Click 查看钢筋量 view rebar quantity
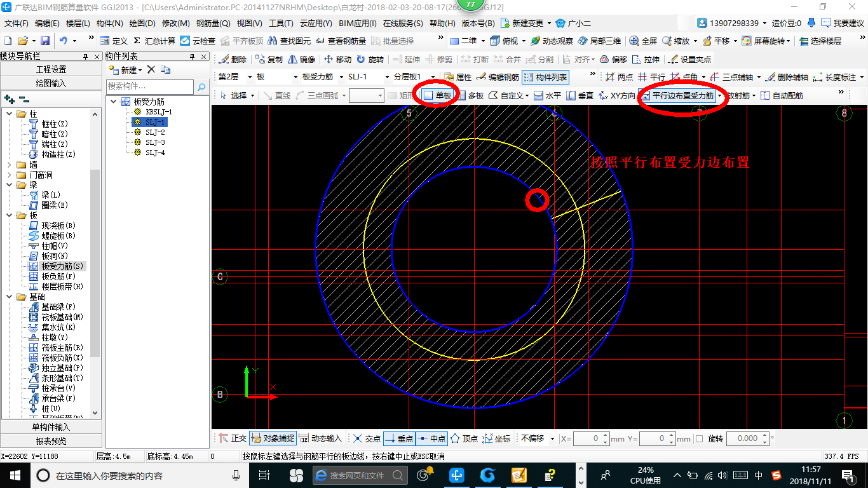 point(342,41)
